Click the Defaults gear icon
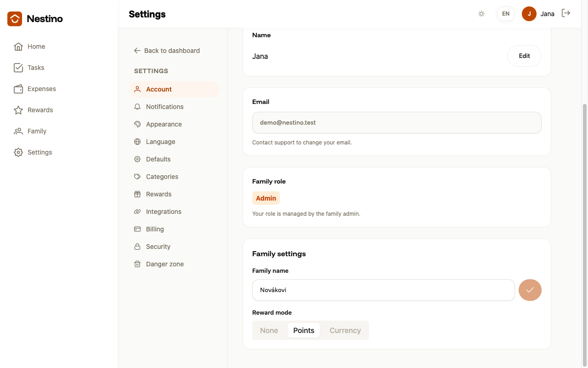 (x=137, y=159)
